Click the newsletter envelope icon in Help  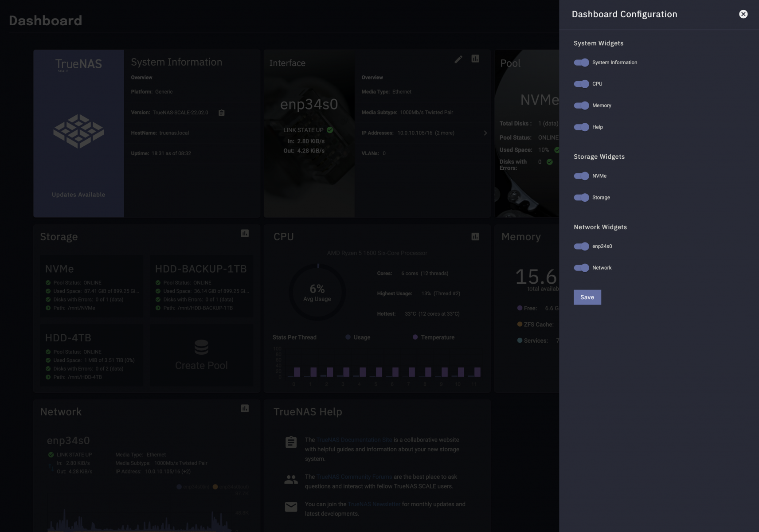(x=291, y=506)
